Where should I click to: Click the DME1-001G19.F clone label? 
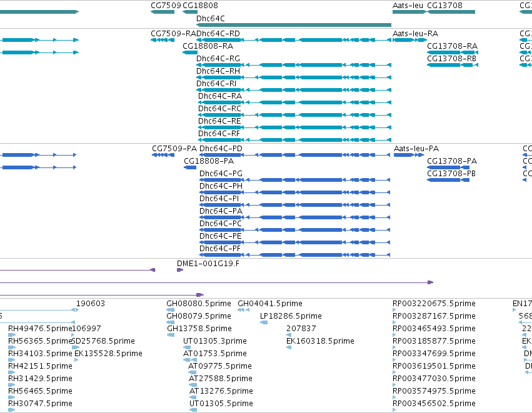tap(208, 264)
